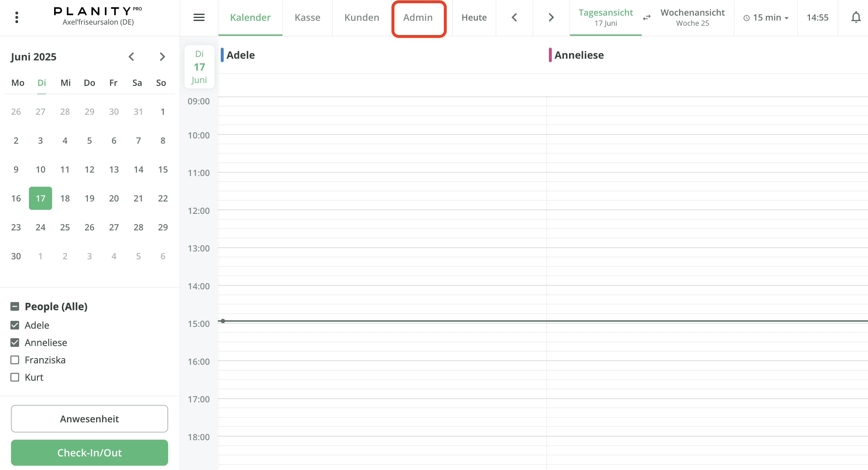The width and height of the screenshot is (868, 470).
Task: Open the notifications bell
Action: point(856,17)
